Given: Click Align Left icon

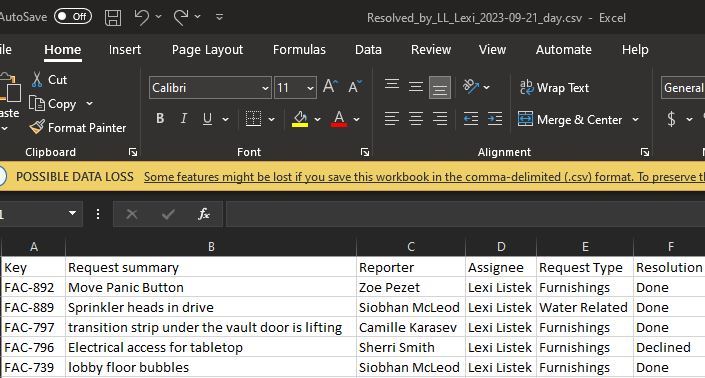Looking at the screenshot, I should (392, 119).
